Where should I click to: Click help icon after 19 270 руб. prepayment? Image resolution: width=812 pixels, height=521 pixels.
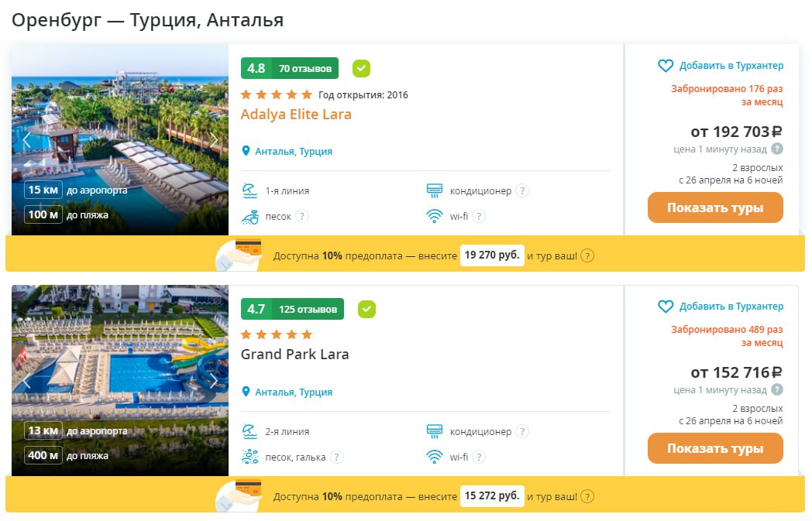click(x=588, y=255)
